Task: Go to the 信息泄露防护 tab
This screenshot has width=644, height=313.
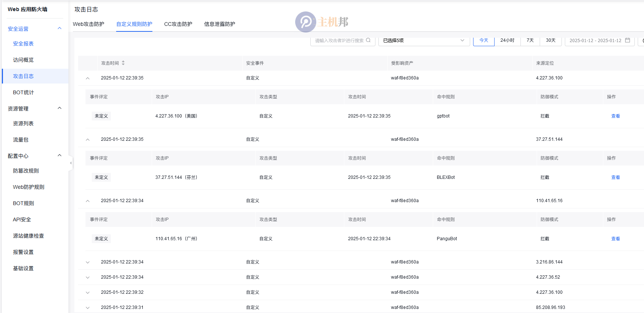Action: (220, 24)
